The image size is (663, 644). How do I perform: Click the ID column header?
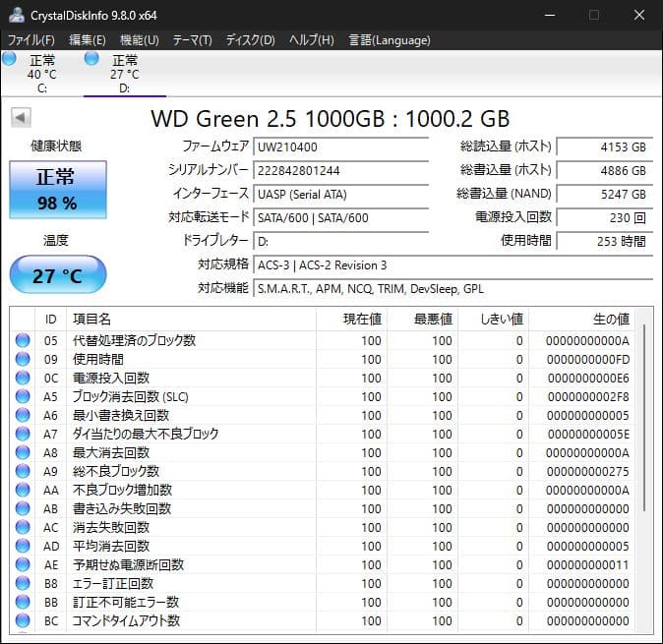pos(50,319)
